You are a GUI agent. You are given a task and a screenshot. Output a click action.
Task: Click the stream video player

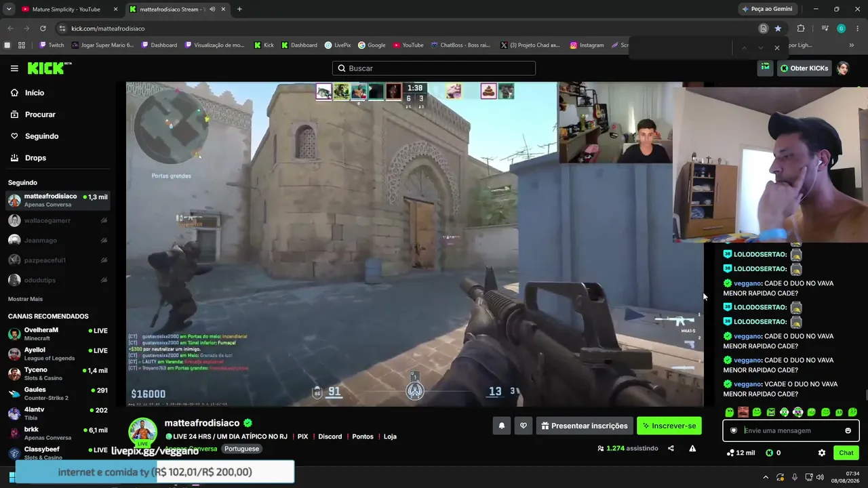click(x=414, y=244)
